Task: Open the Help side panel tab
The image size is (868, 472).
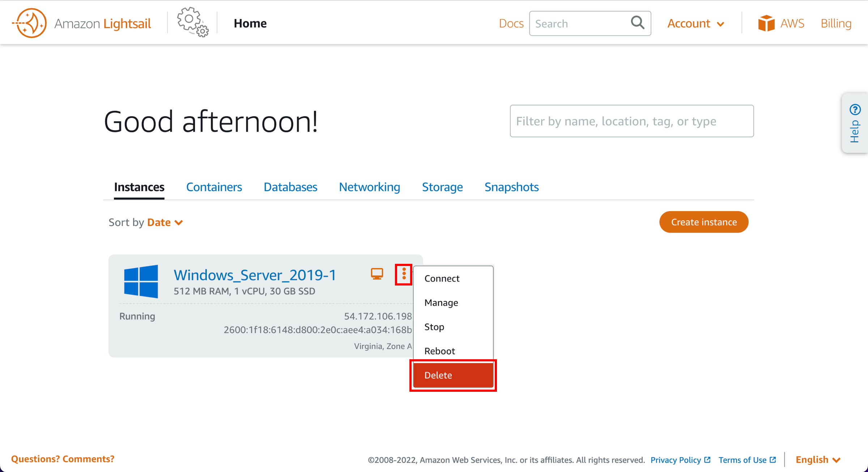Action: tap(855, 123)
